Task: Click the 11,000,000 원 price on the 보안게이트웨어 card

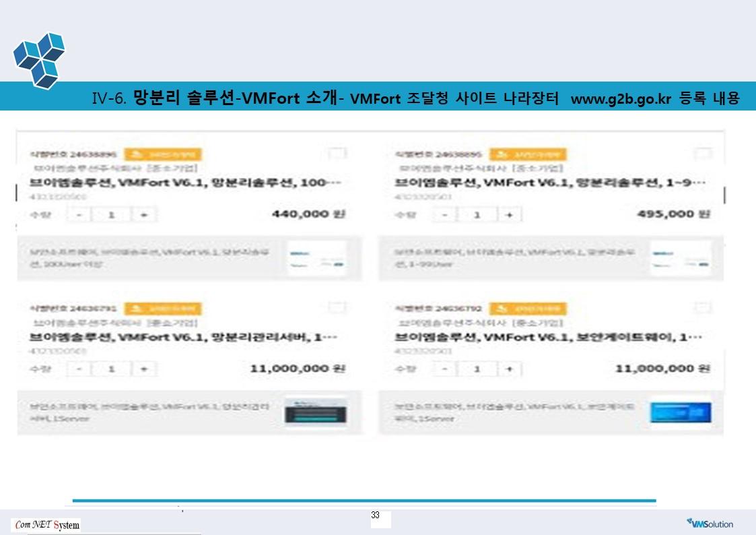Action: [663, 368]
